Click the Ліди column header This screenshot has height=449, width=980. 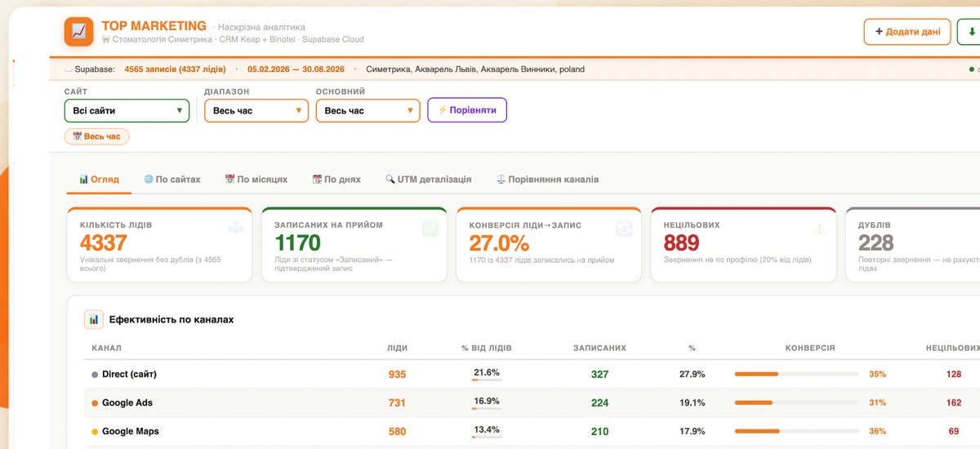pos(397,348)
